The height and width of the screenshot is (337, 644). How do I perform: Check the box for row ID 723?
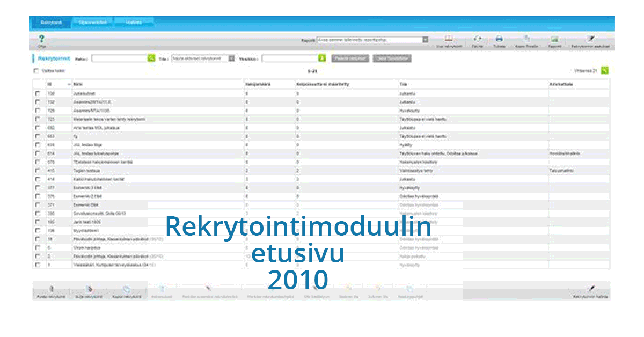coord(38,119)
